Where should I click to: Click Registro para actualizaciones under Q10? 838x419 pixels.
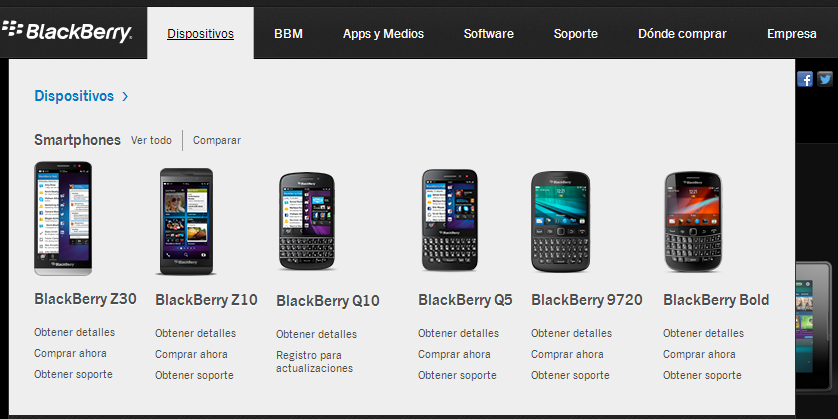pyautogui.click(x=314, y=362)
